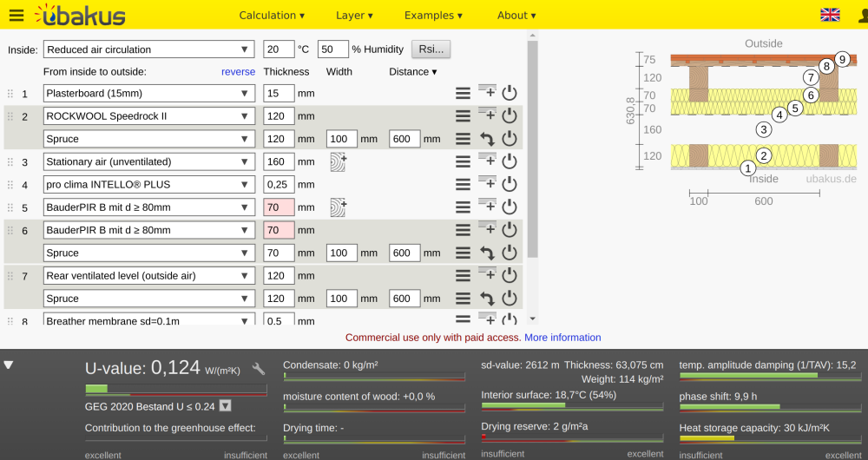The image size is (868, 460).
Task: Disable the Stationary air layer
Action: pos(510,161)
